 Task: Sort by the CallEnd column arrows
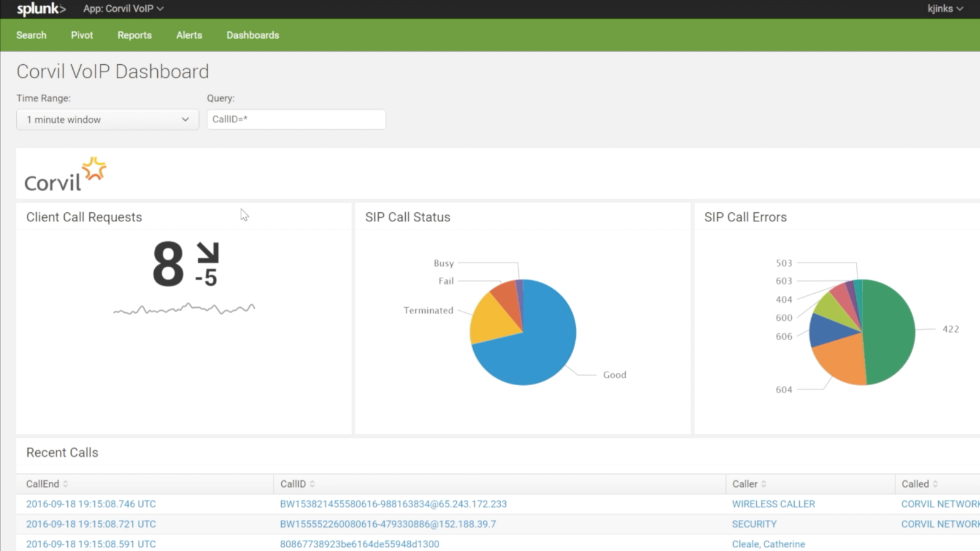(65, 484)
